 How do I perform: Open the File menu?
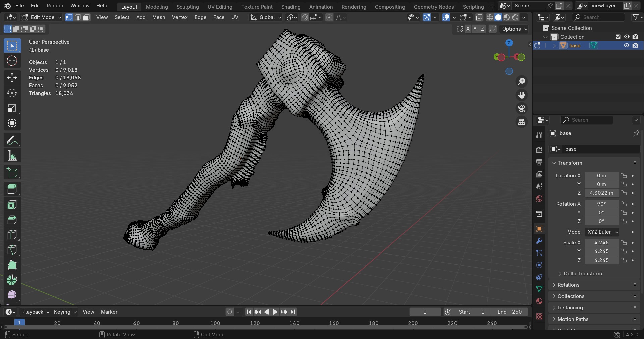click(x=19, y=6)
